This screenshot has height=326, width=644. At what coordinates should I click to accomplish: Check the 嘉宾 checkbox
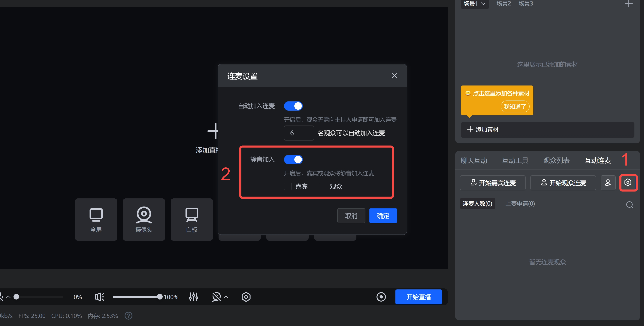tap(288, 186)
